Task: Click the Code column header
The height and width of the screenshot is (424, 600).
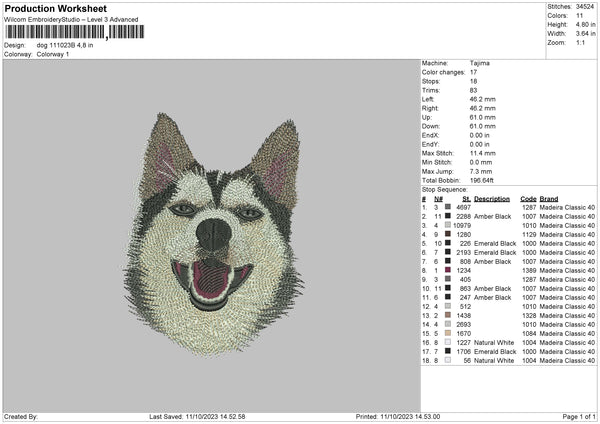Action: tap(528, 198)
